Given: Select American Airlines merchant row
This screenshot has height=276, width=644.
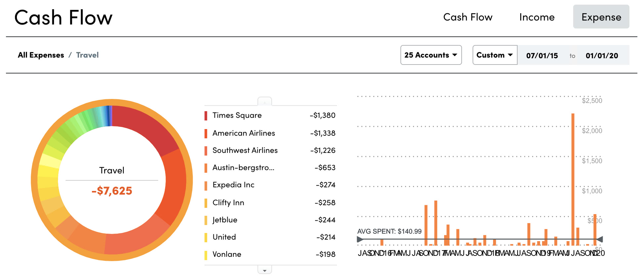Looking at the screenshot, I should (x=270, y=133).
